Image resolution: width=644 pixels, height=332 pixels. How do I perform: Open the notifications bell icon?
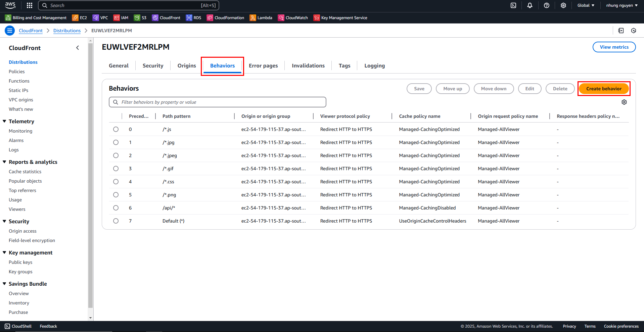pyautogui.click(x=530, y=5)
